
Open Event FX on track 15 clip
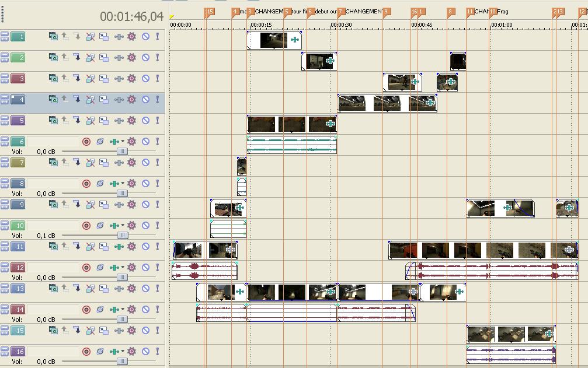549,333
